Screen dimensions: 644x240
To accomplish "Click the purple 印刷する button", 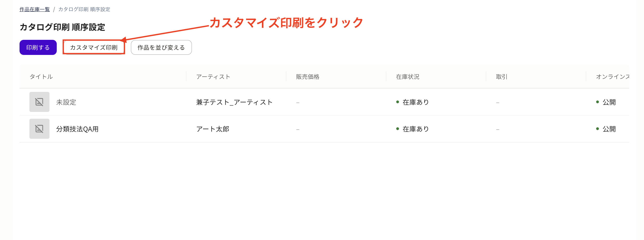I will (38, 47).
